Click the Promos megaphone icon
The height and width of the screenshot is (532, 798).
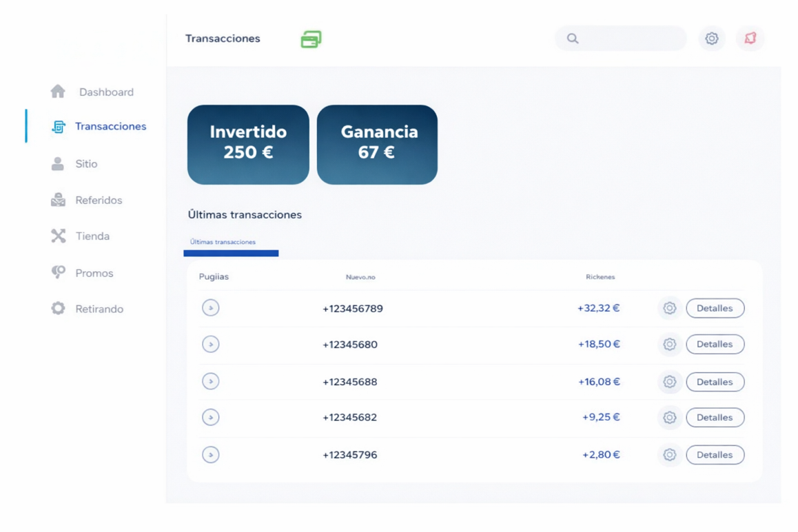tap(58, 273)
